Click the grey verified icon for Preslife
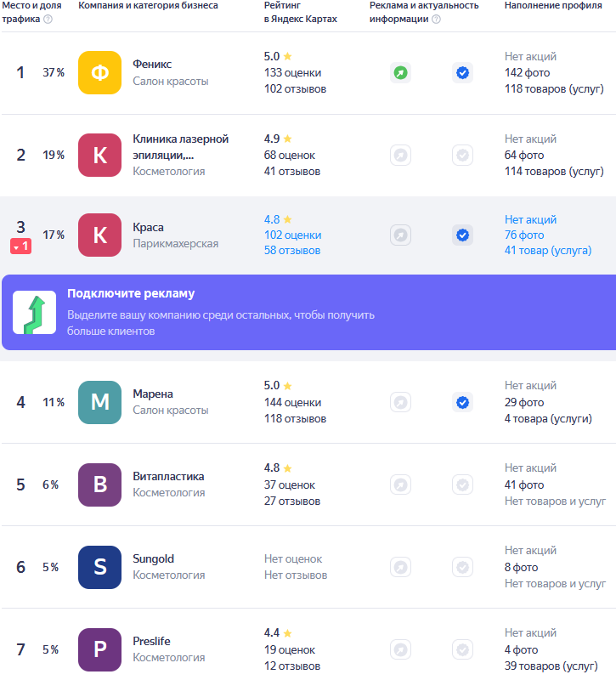 (x=462, y=649)
